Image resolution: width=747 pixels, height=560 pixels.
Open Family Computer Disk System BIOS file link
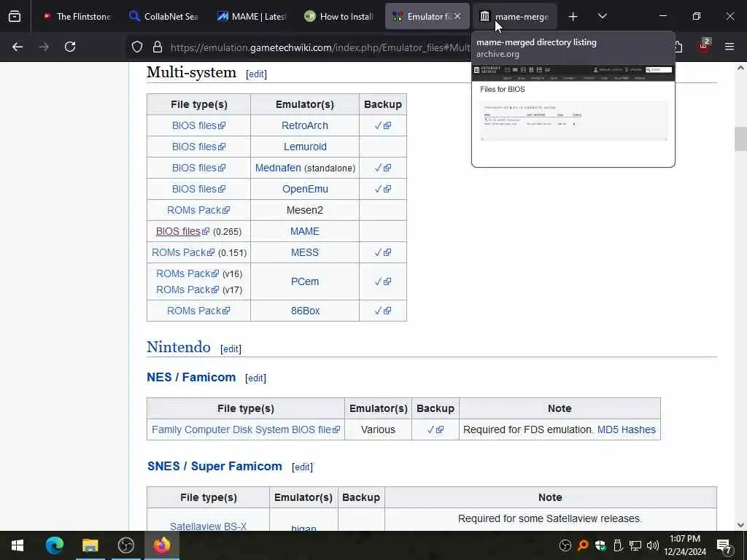[246, 429]
